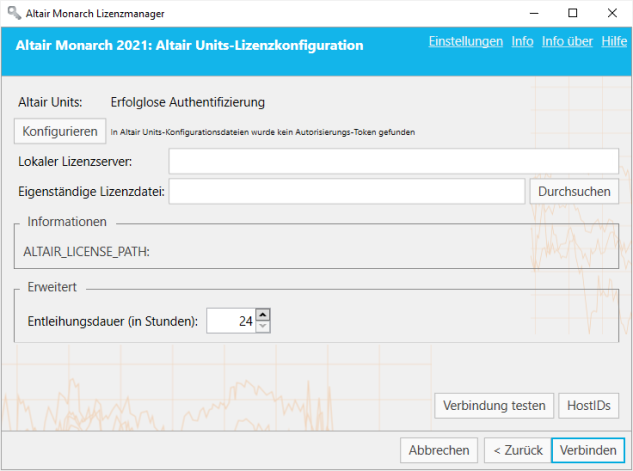The width and height of the screenshot is (633, 471).
Task: Decrease Entleihungsdauer with the down arrow
Action: point(263,326)
